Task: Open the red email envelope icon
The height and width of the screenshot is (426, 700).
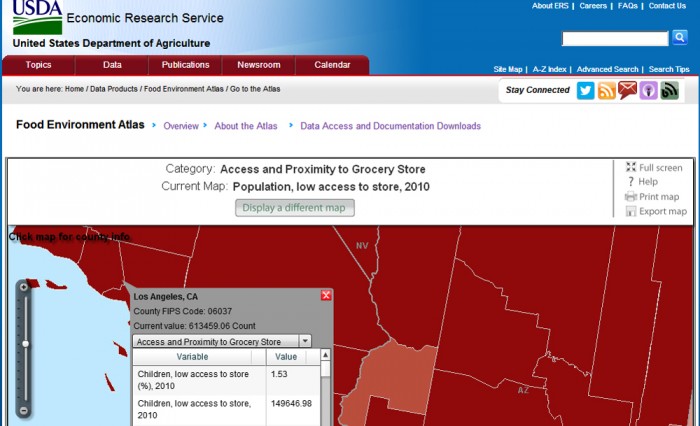Action: (627, 90)
